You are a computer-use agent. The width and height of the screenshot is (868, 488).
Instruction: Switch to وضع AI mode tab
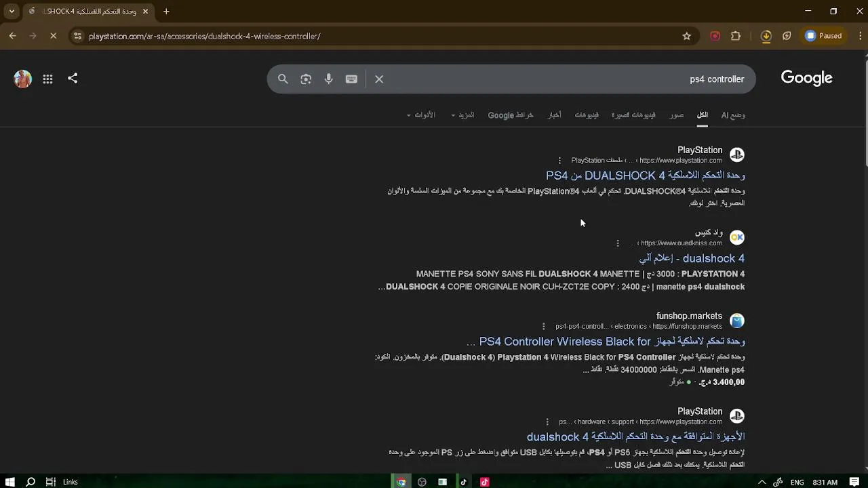[x=733, y=115]
